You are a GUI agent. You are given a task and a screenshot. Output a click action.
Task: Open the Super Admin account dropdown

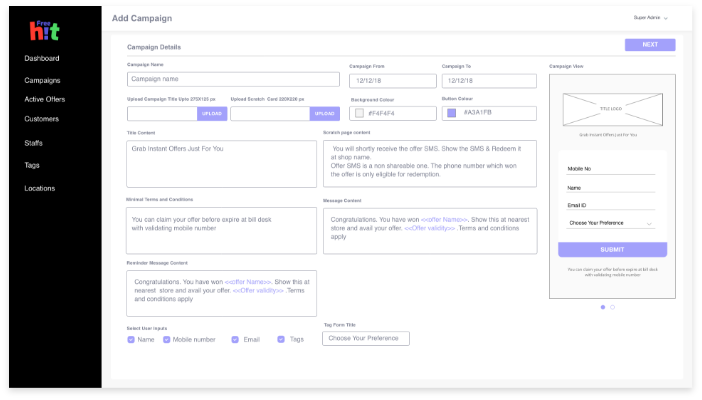(650, 18)
